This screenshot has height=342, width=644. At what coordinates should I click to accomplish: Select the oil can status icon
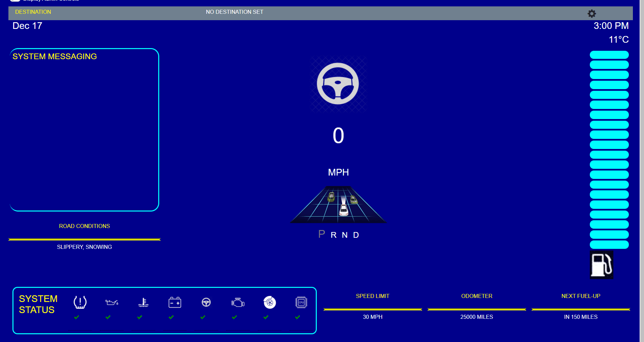[112, 302]
